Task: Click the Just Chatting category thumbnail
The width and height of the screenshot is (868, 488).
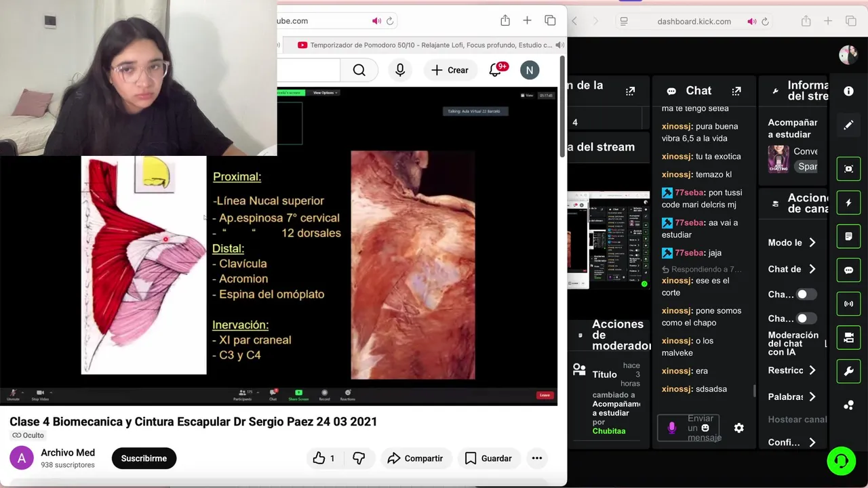Action: click(x=778, y=159)
